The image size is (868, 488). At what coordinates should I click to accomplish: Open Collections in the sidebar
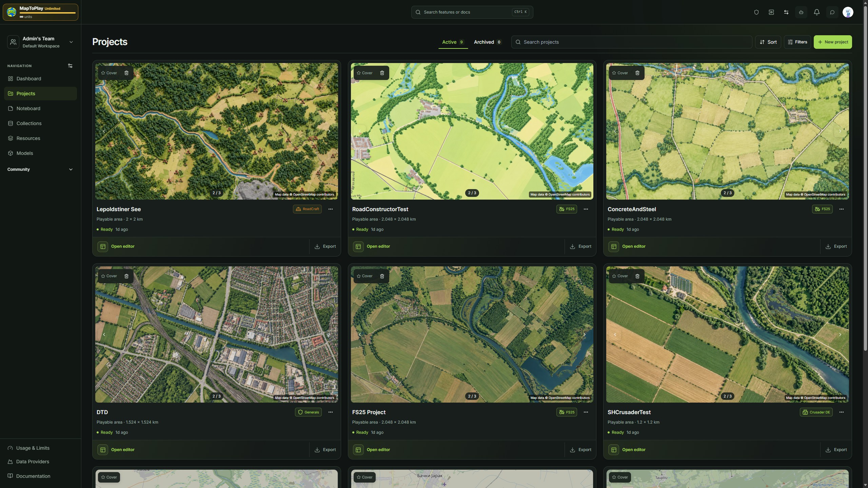[x=40, y=123]
